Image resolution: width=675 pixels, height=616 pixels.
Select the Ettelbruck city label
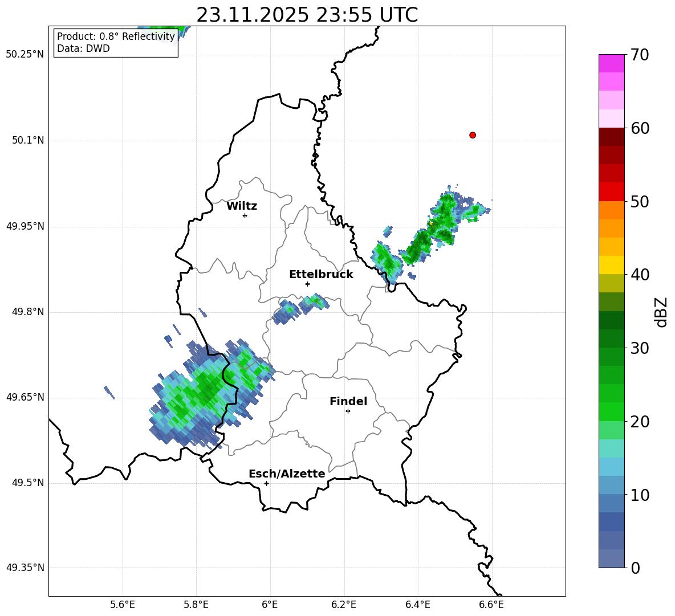pos(321,275)
